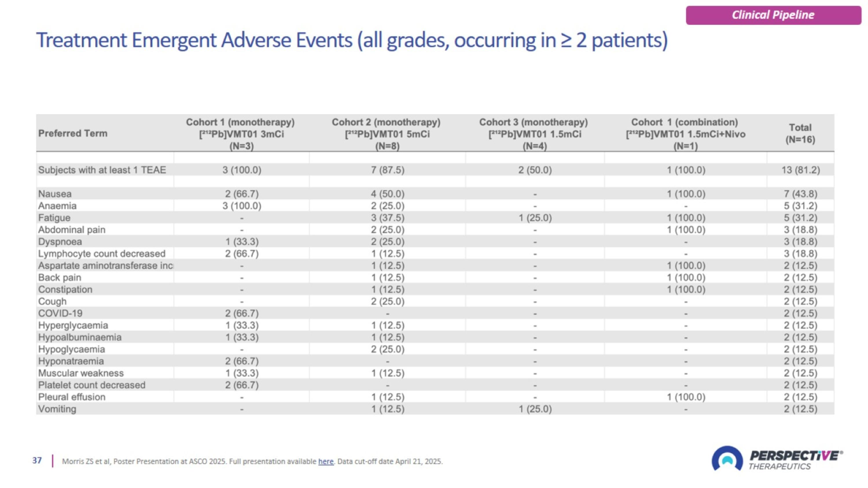Viewport: 868px width, 488px height.
Task: Select the Cohort 1 combination Nivo header
Action: (x=685, y=134)
